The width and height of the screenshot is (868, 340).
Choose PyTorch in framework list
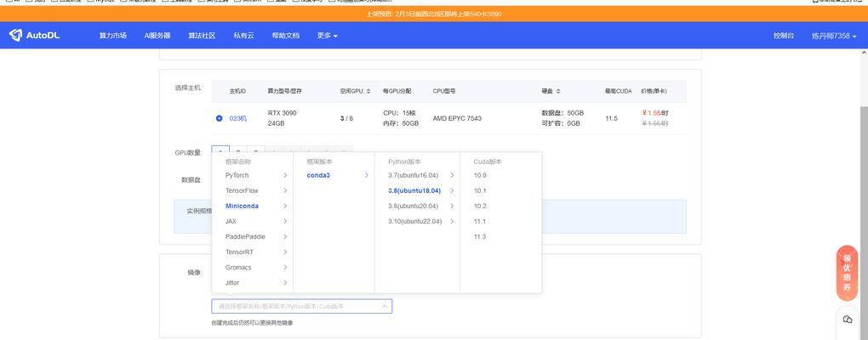(237, 175)
